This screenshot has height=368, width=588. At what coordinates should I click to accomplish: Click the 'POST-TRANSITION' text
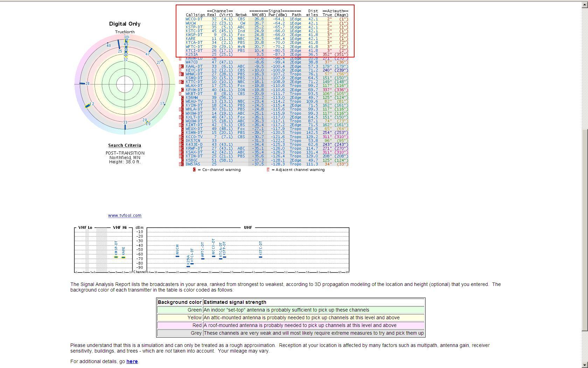(x=125, y=153)
